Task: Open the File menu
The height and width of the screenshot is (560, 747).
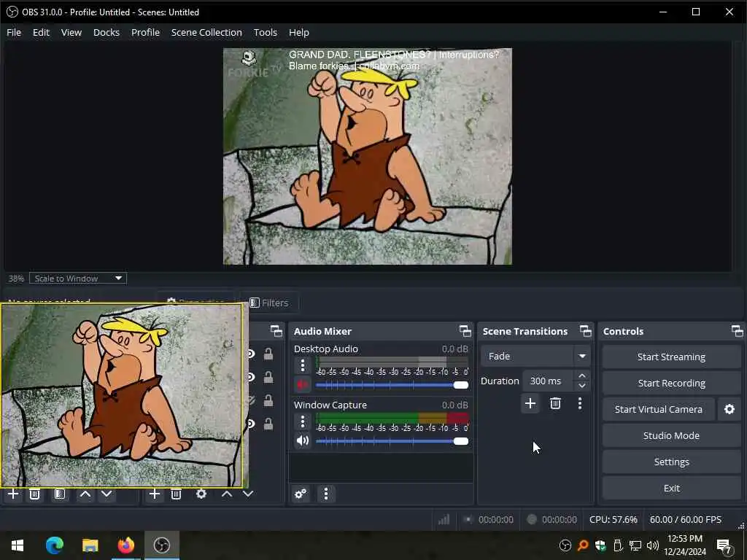Action: [x=14, y=32]
